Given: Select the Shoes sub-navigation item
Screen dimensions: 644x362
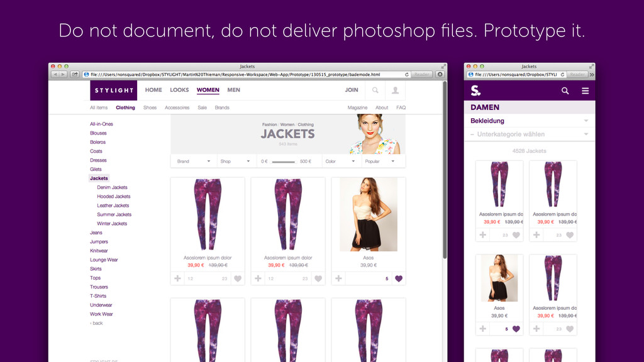Looking at the screenshot, I should pos(150,107).
